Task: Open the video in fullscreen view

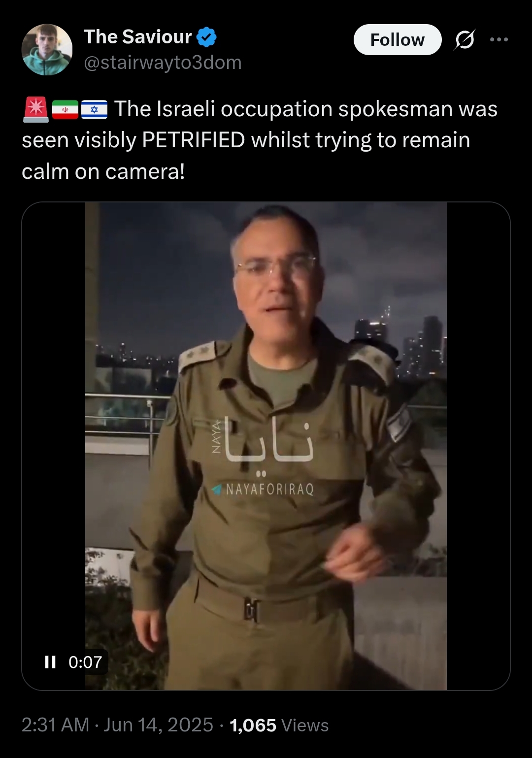Action: tap(266, 446)
